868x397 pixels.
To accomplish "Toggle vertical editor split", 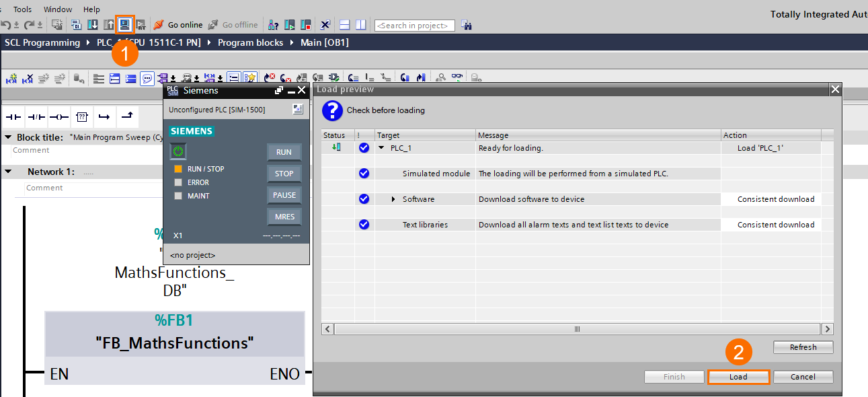I will [x=360, y=25].
